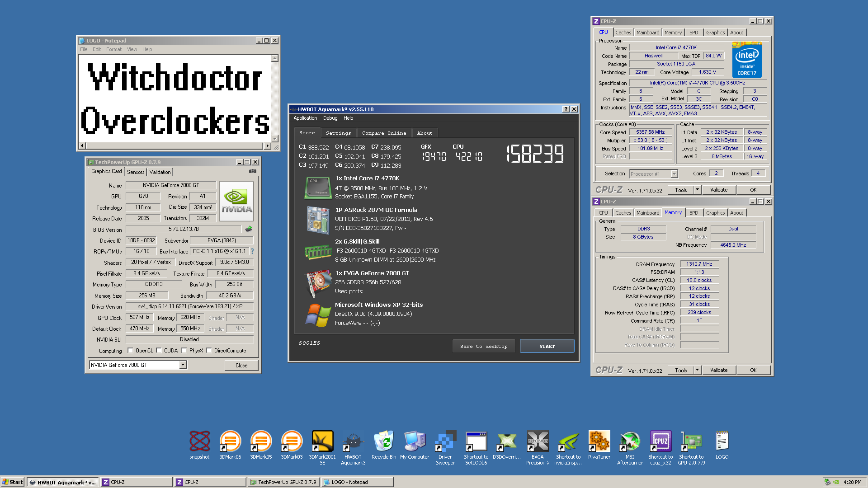Toggle the DirectCompute checkbox in GPU-Z
Image resolution: width=868 pixels, height=488 pixels.
tap(209, 350)
